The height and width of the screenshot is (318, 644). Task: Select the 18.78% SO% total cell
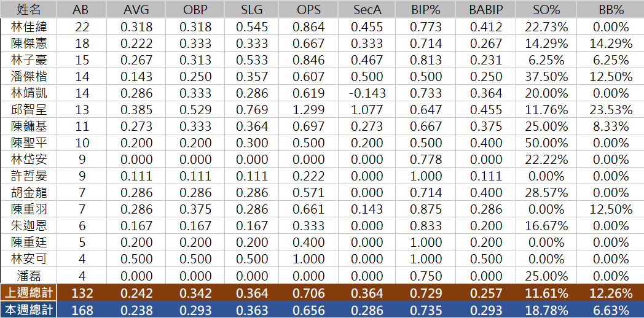546,309
